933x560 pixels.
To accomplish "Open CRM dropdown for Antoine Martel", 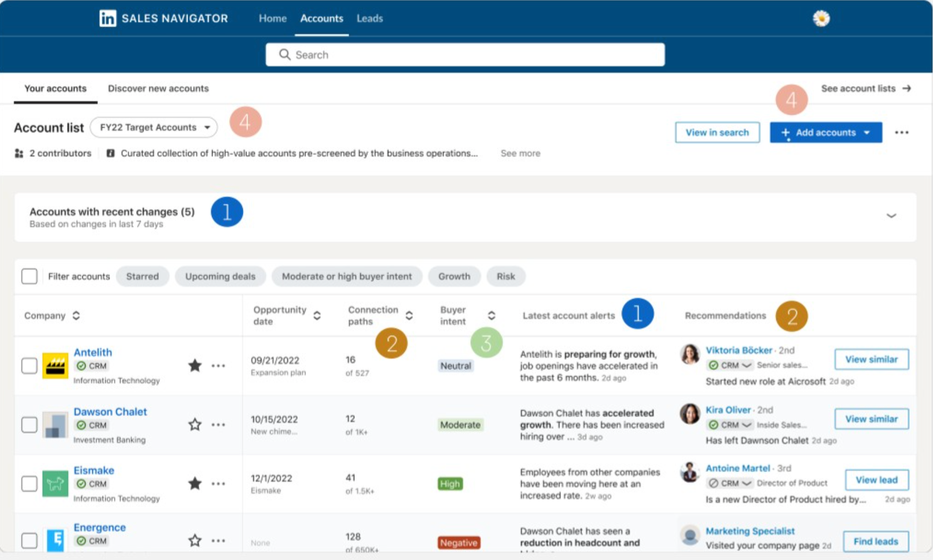I will tap(747, 483).
